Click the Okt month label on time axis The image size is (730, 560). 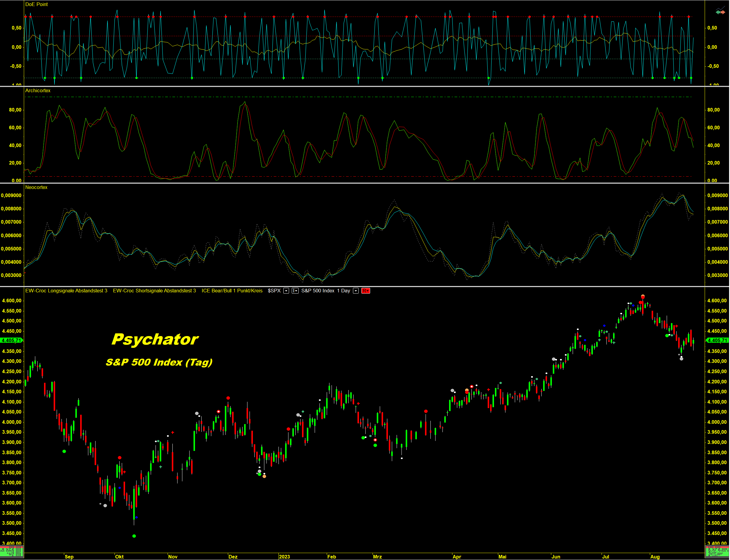pyautogui.click(x=119, y=557)
